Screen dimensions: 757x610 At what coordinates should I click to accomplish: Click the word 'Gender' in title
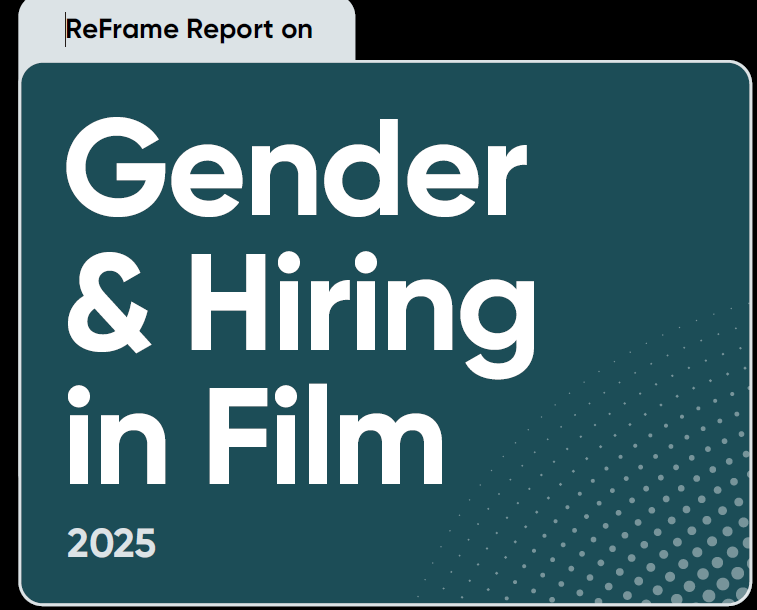click(296, 167)
